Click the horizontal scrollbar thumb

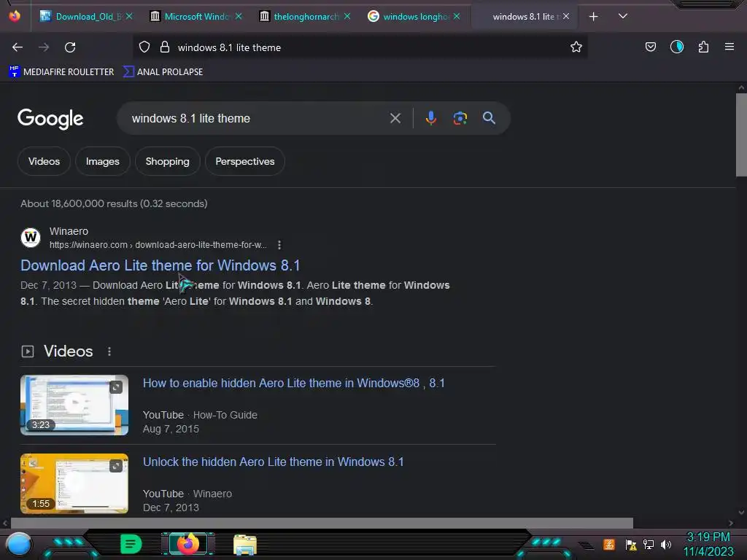click(322, 523)
